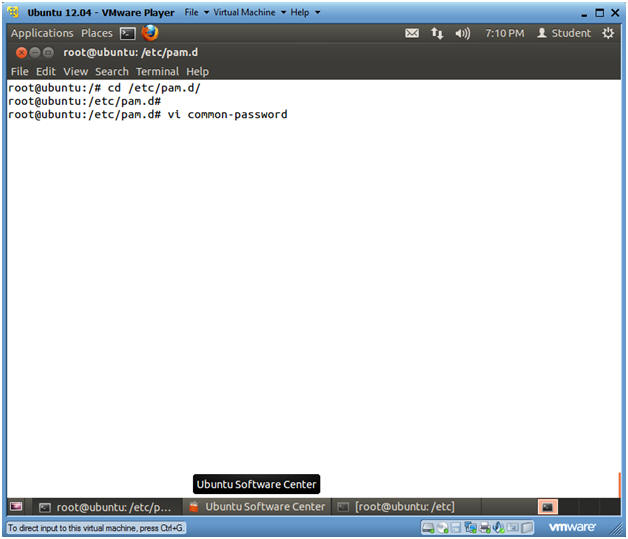
Task: Click the VMware hard disk device icon
Action: point(428,528)
